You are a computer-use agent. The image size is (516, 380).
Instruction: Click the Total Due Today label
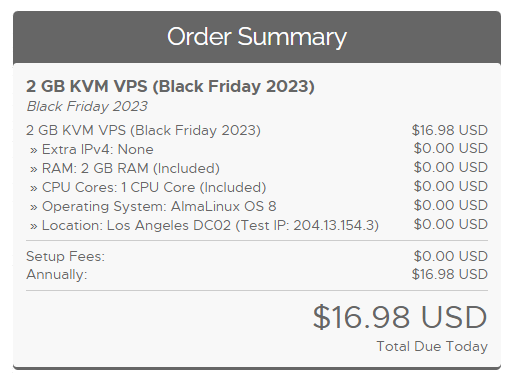pos(432,346)
